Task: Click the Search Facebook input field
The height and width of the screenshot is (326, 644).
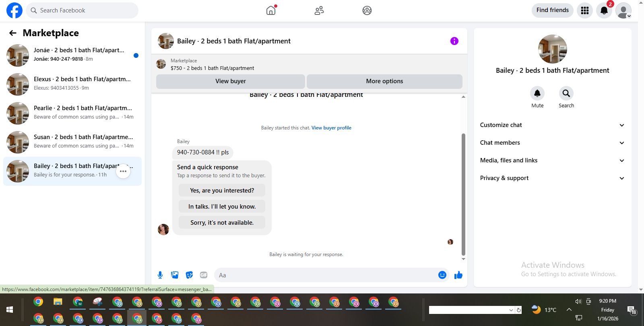Action: point(82,10)
